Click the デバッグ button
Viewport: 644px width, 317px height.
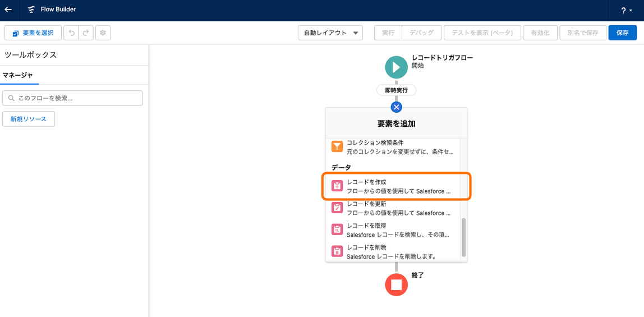point(421,33)
